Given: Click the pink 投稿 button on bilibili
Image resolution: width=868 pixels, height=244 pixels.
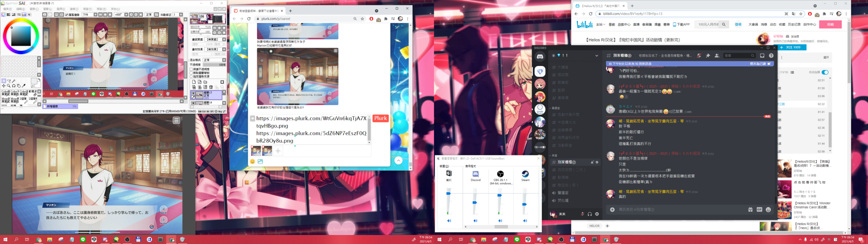Looking at the screenshot, I should click(x=830, y=24).
